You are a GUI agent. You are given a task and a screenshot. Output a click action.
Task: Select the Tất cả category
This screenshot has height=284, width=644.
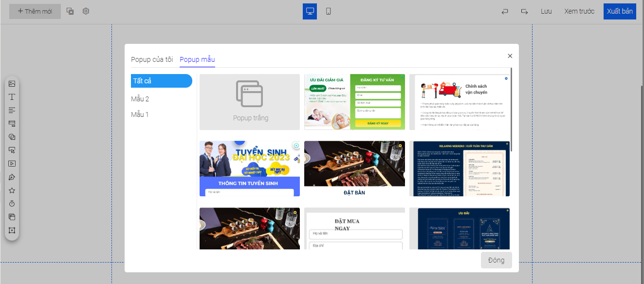[161, 81]
